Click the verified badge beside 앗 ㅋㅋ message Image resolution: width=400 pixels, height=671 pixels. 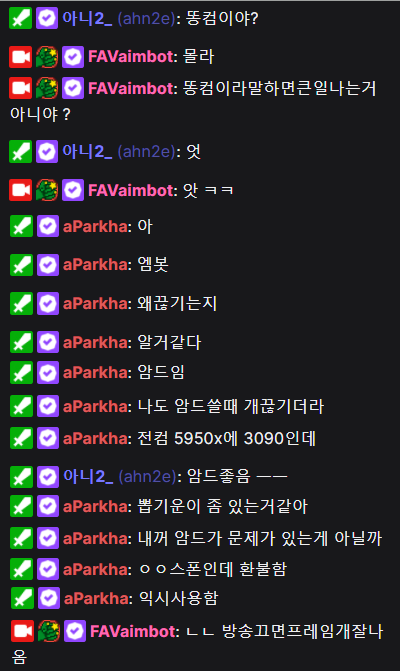pos(73,190)
